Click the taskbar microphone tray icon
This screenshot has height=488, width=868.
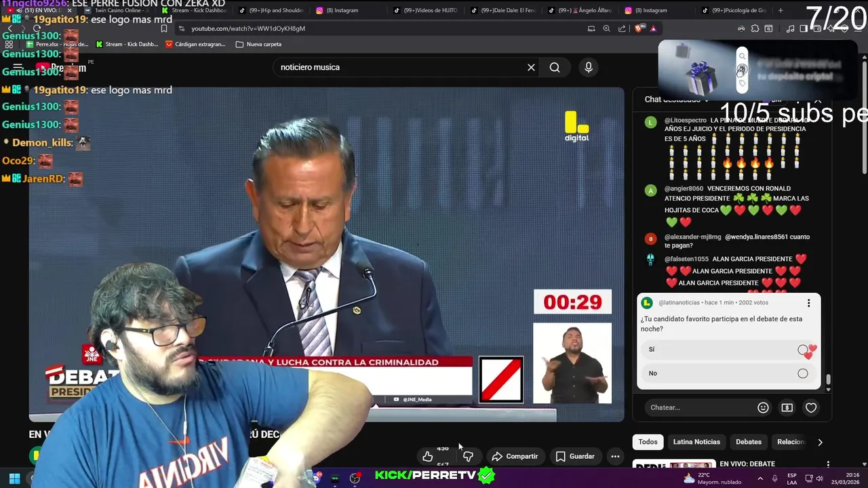pyautogui.click(x=774, y=479)
